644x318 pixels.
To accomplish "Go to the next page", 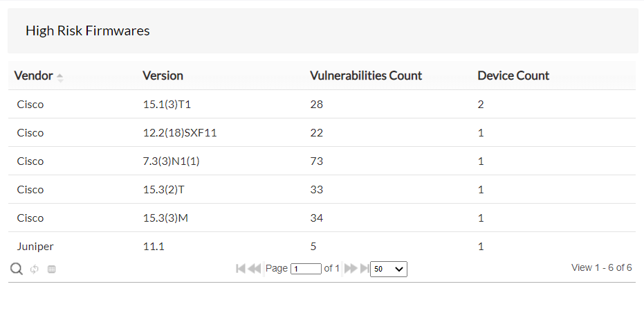I will coord(351,269).
